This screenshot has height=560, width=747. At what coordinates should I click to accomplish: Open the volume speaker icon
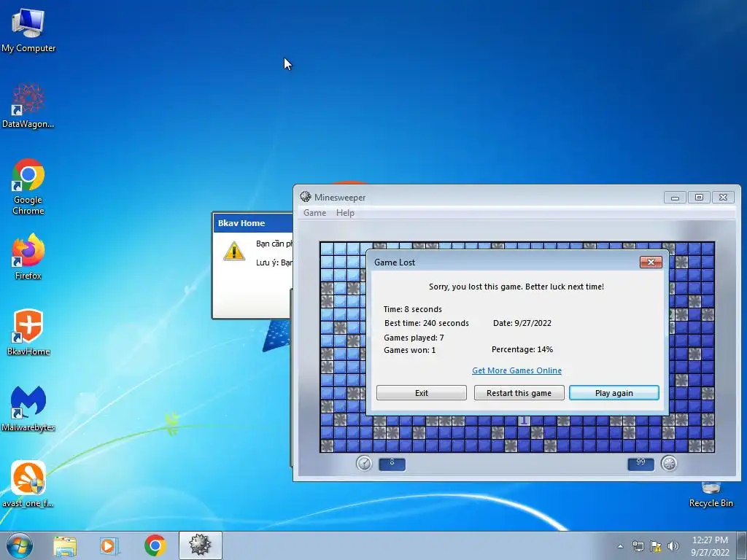point(673,546)
